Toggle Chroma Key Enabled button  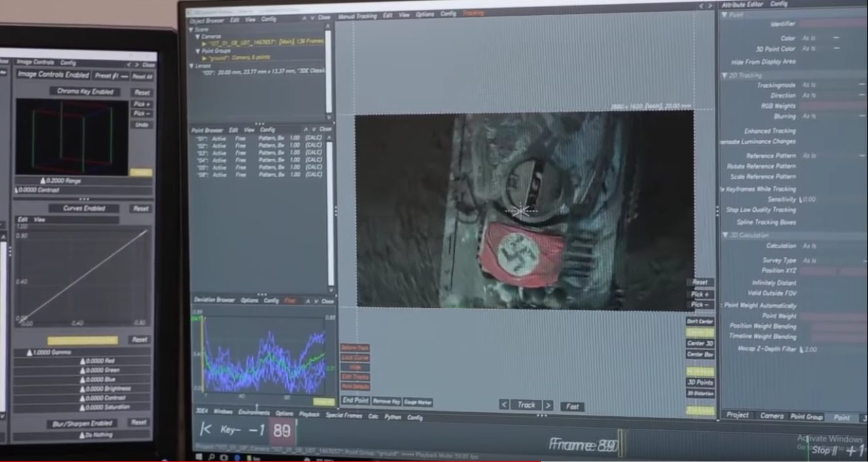click(85, 91)
